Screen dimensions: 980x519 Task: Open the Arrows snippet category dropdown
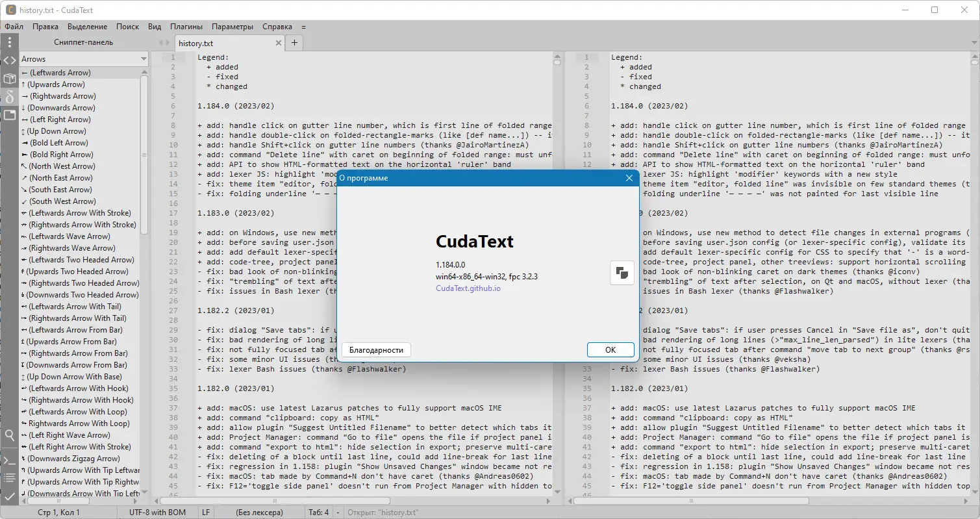(x=84, y=59)
